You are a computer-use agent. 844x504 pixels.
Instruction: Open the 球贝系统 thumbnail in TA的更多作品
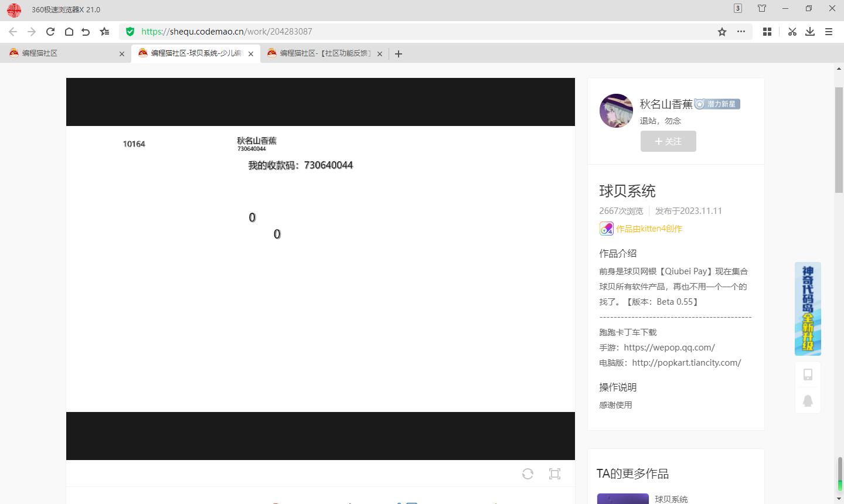coord(623,499)
